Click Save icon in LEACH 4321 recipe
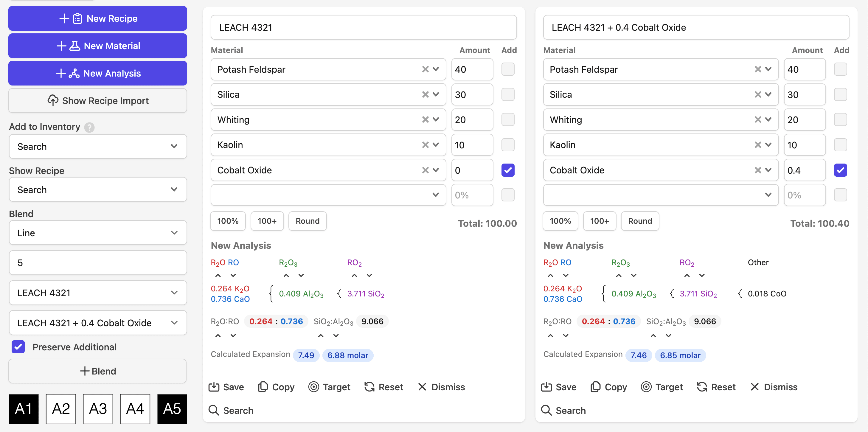 (214, 387)
